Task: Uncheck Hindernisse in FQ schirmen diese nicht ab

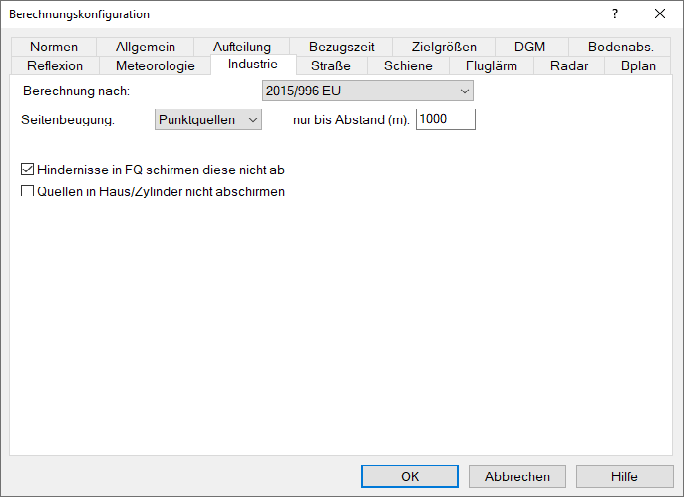Action: tap(27, 169)
